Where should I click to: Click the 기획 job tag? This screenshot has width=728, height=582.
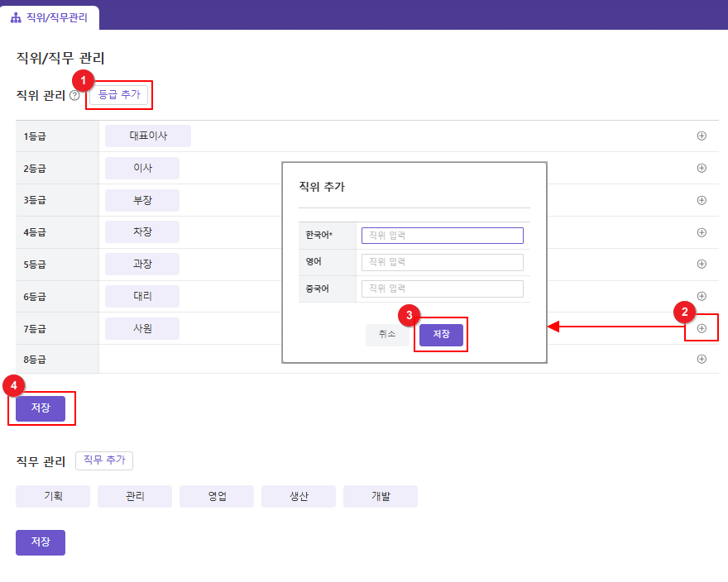(53, 496)
